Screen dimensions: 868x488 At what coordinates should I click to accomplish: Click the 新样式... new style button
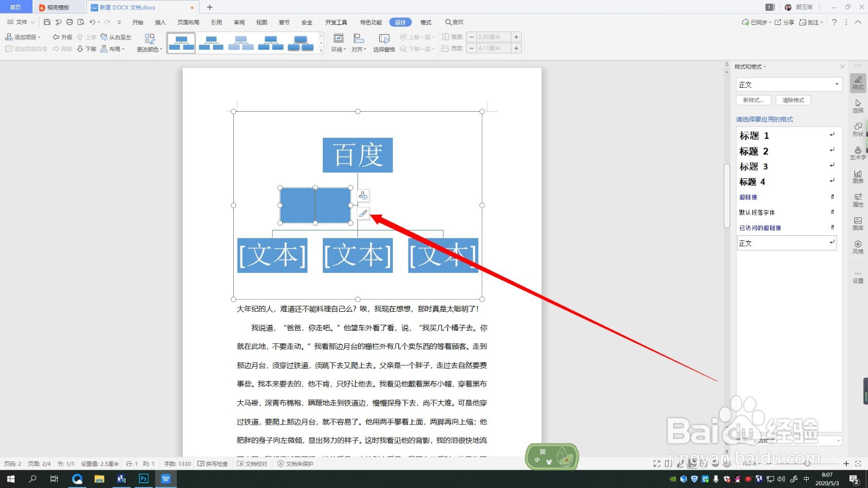(753, 100)
